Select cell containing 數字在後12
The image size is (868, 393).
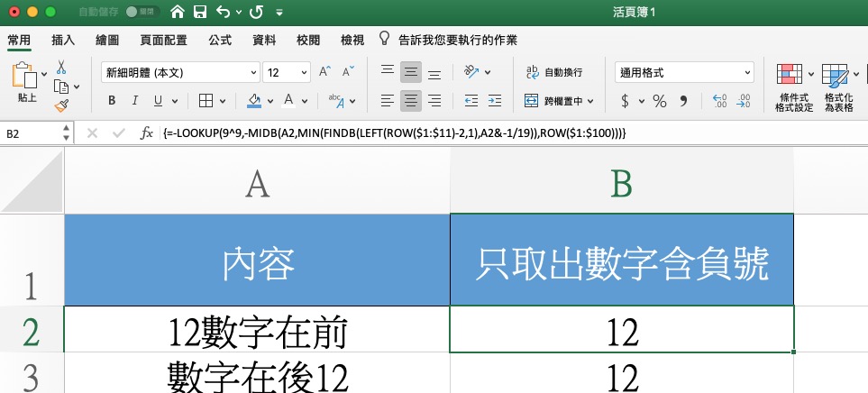pyautogui.click(x=258, y=374)
